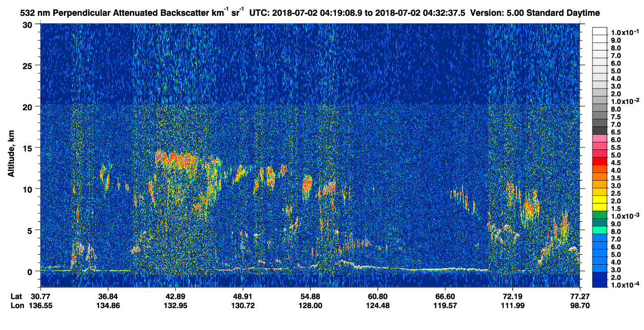
Task: Click colorbar label '1.0x10-1' at top
Action: click(625, 32)
